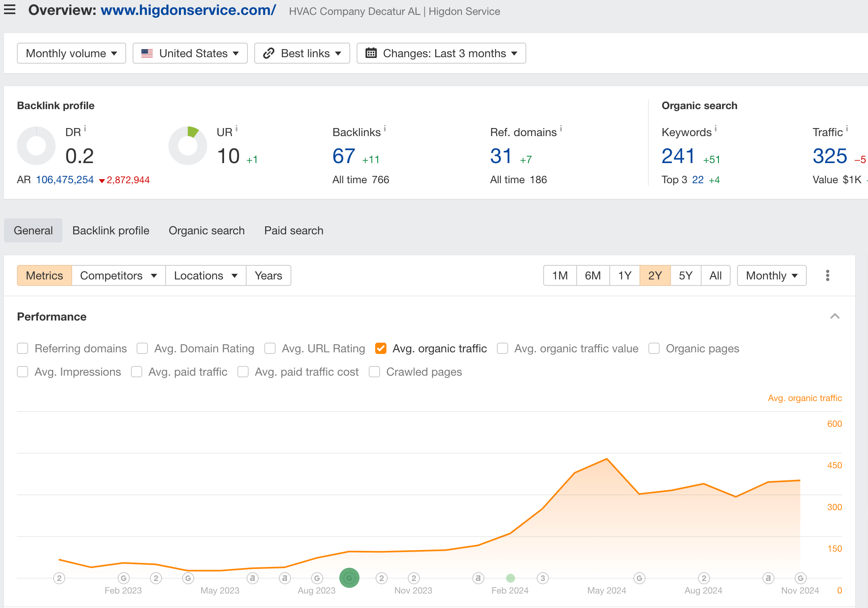The width and height of the screenshot is (868, 608).
Task: Enable the Organic pages checkbox
Action: coord(654,348)
